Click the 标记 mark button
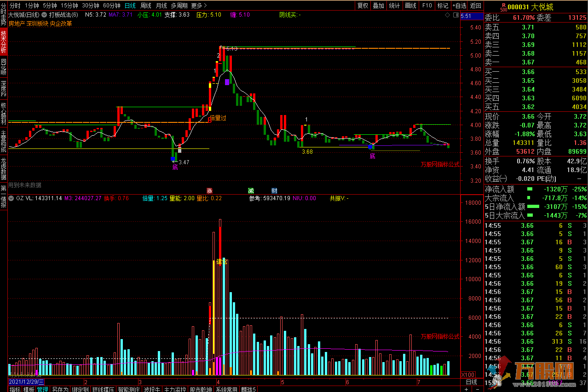 pos(443,6)
